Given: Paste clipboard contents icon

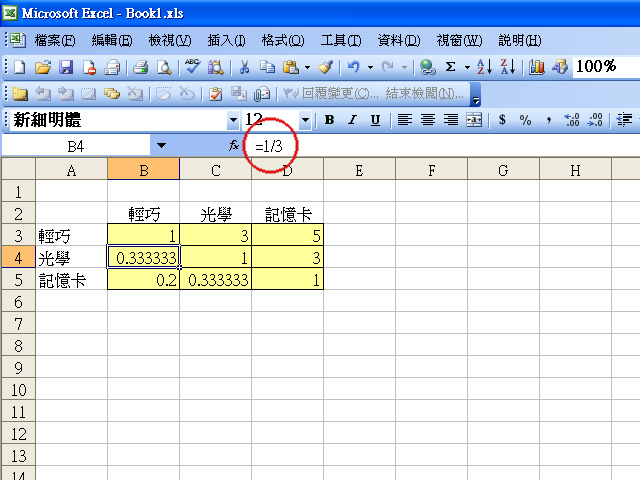Looking at the screenshot, I should point(291,67).
